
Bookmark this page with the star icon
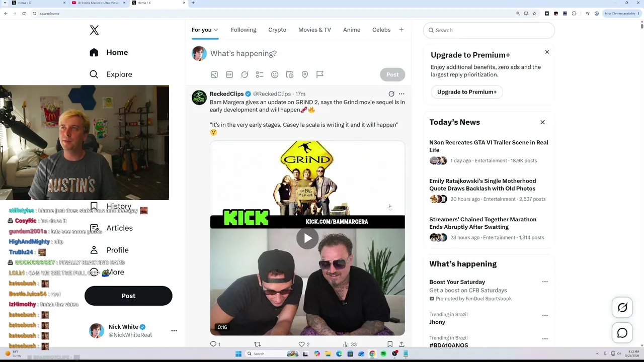point(534,14)
